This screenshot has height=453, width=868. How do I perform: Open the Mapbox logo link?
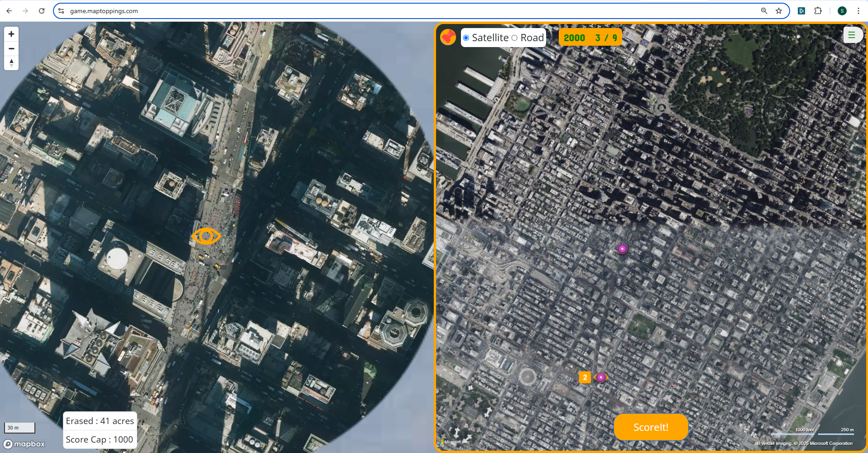(x=24, y=444)
